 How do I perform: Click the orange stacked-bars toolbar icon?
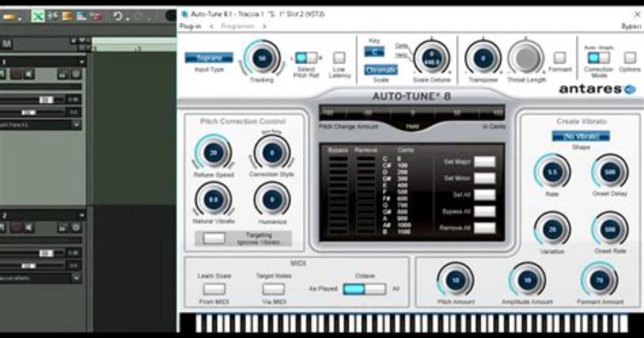point(67,17)
